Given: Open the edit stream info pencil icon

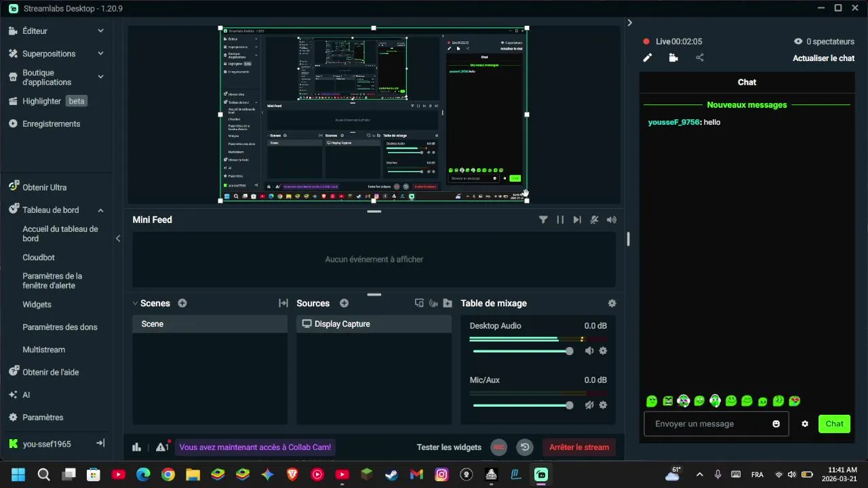Looking at the screenshot, I should tap(648, 58).
